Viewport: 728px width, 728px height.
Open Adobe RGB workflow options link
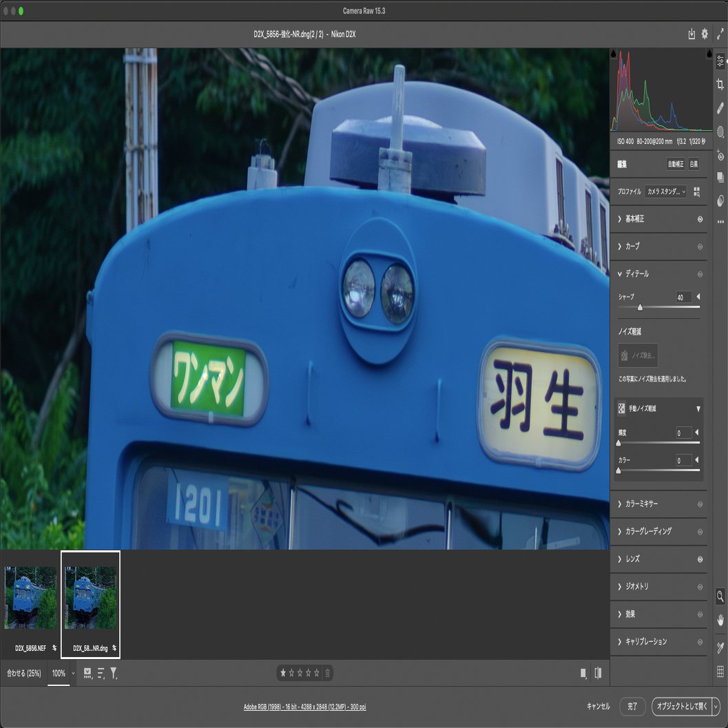304,707
